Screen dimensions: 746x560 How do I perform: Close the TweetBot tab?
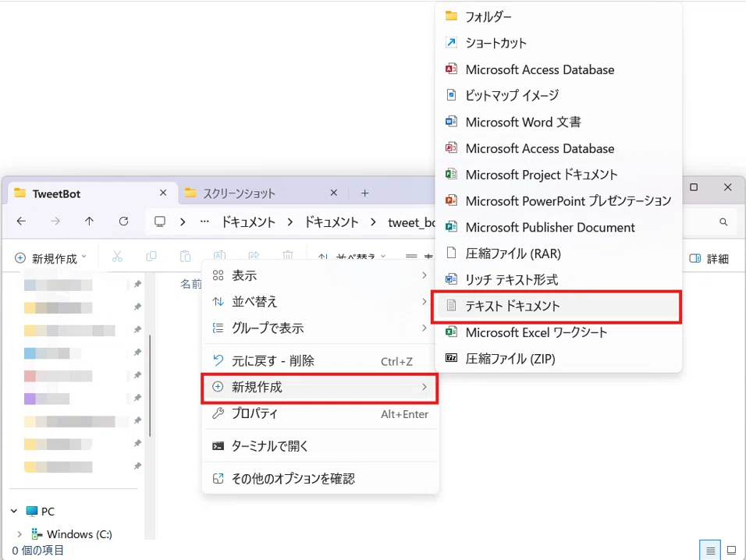click(x=163, y=193)
